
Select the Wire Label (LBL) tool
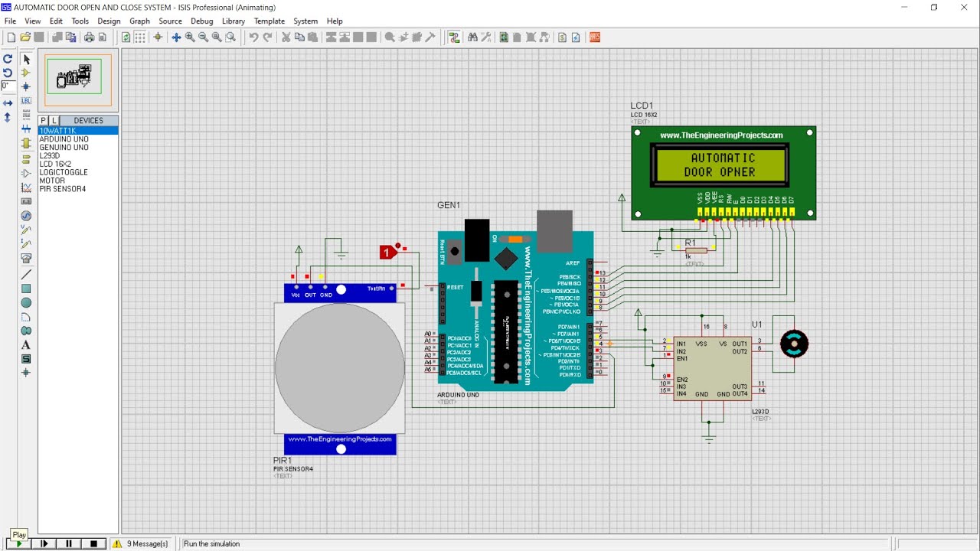pyautogui.click(x=26, y=100)
